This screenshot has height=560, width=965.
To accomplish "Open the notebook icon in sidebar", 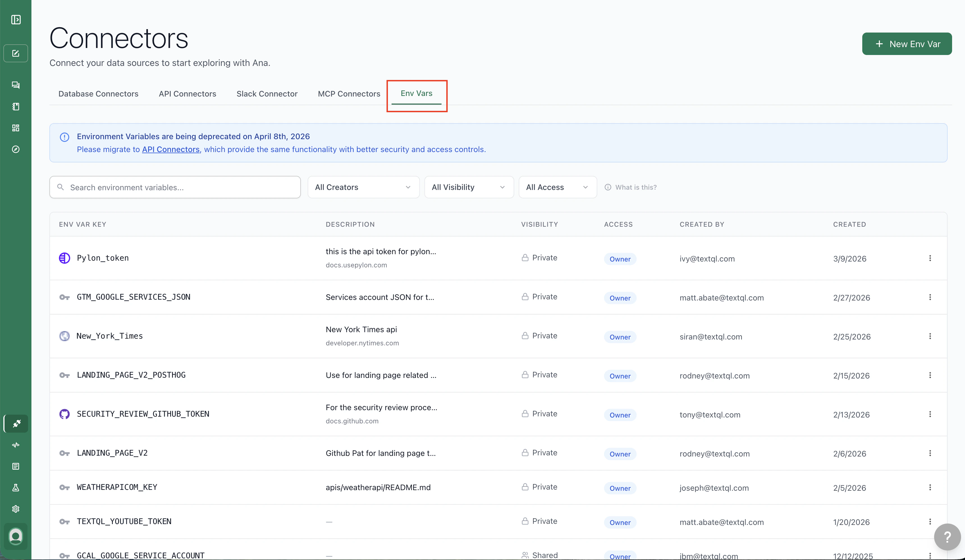I will tap(16, 106).
